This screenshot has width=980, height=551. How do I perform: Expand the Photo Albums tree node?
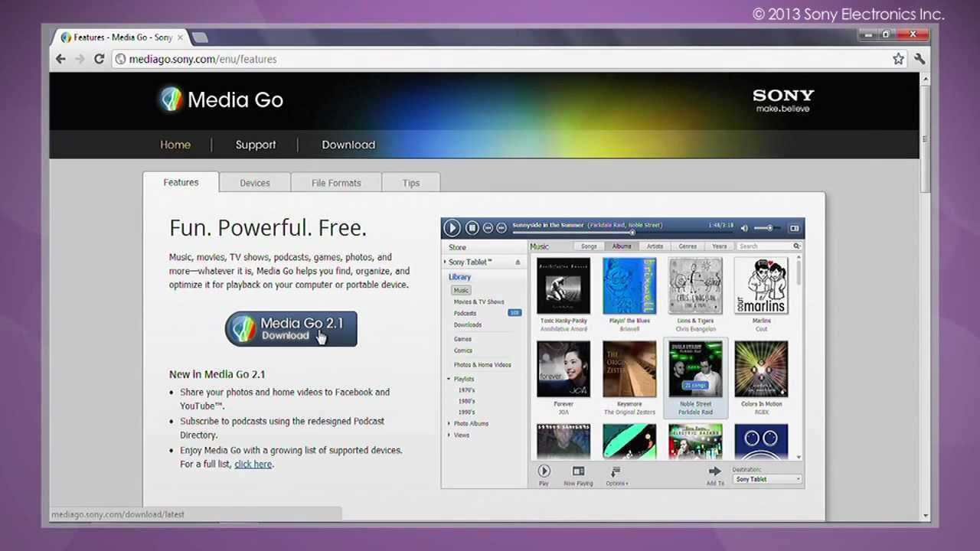click(x=449, y=423)
